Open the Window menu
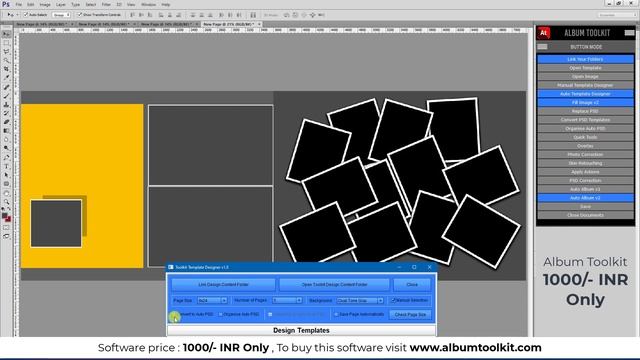This screenshot has height=360, width=640. point(148,4)
